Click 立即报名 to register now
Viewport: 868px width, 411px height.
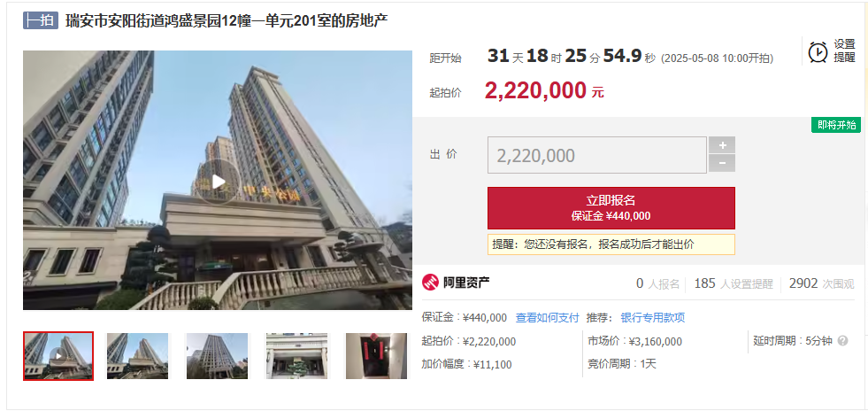(611, 208)
